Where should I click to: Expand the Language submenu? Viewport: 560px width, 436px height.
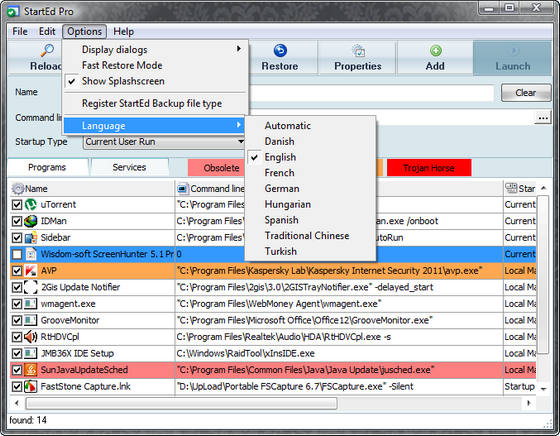155,126
